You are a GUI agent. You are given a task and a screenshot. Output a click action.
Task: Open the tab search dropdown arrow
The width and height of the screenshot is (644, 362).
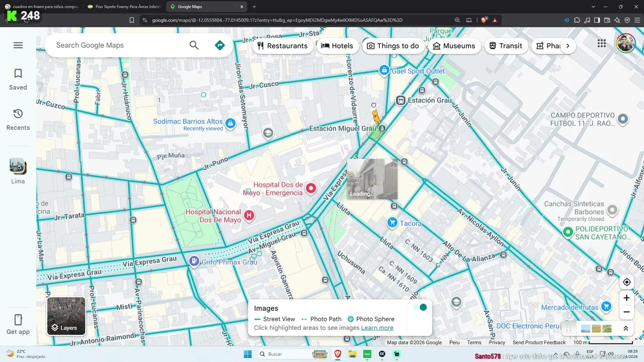tap(594, 7)
